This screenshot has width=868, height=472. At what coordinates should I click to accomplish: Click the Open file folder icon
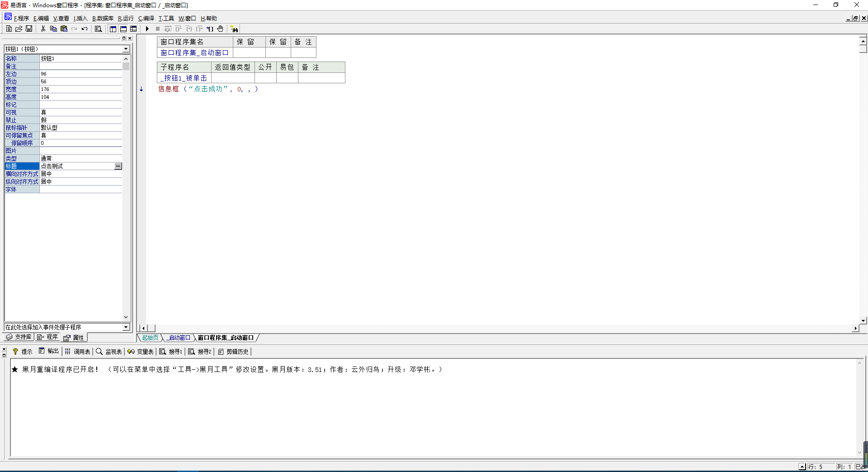pyautogui.click(x=19, y=29)
